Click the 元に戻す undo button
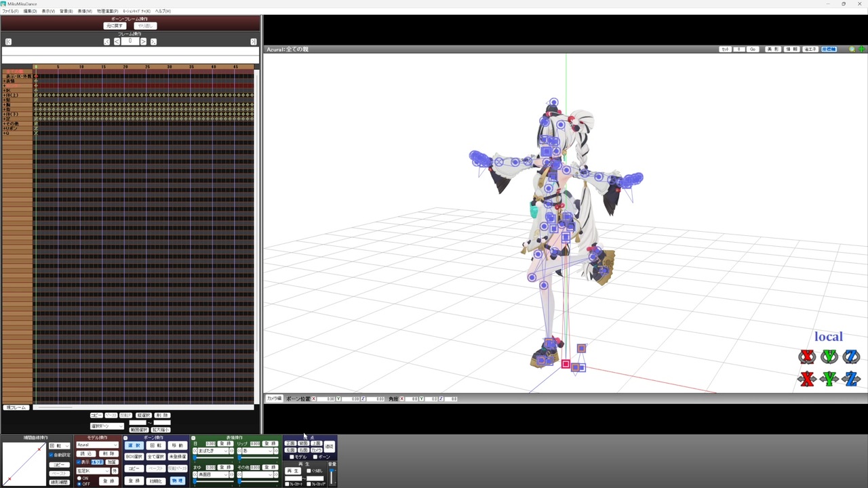This screenshot has width=868, height=488. [115, 26]
